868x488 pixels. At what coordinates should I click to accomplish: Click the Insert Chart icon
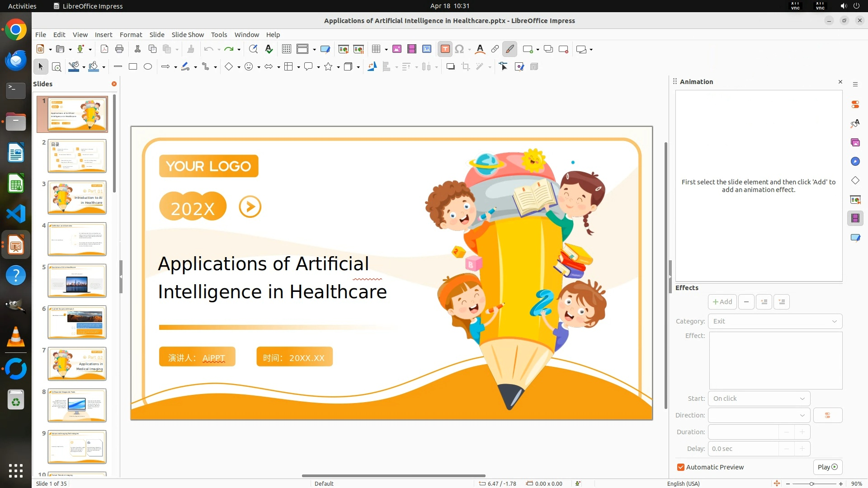427,49
